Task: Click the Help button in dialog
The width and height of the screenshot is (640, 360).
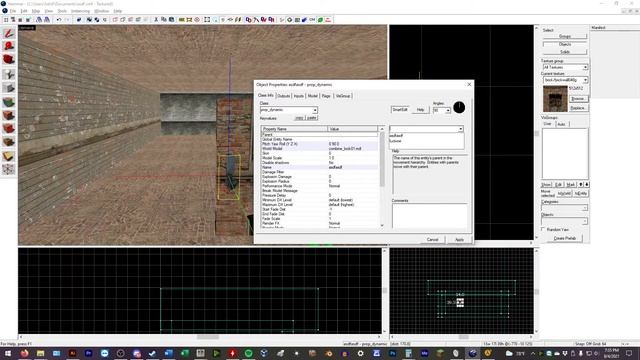Action: pos(420,110)
